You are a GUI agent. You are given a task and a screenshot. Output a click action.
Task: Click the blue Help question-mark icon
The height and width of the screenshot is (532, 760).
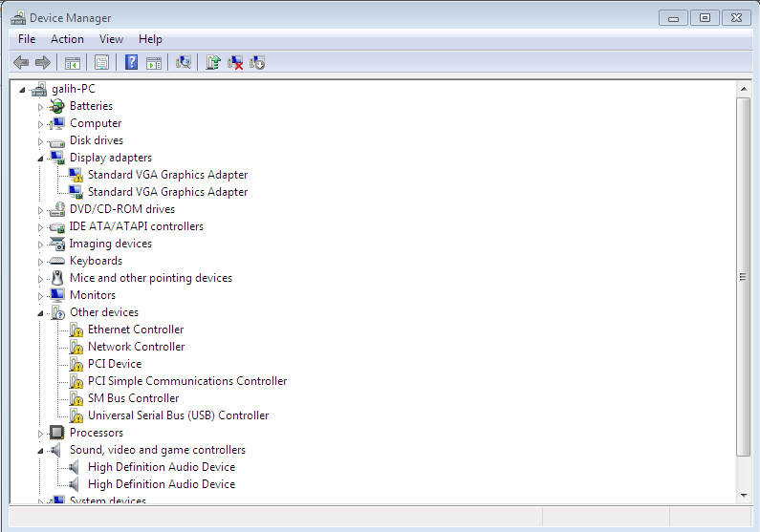(x=131, y=62)
